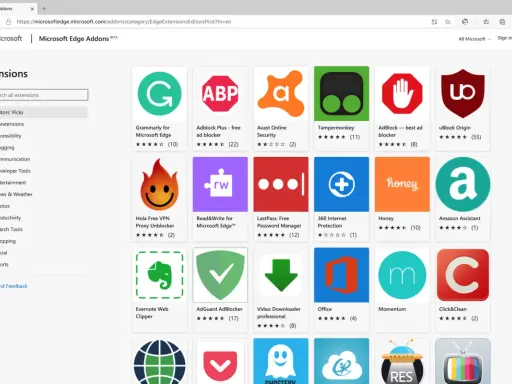Open the cloud extension icon in bottom row
The image size is (512, 384).
(341, 361)
